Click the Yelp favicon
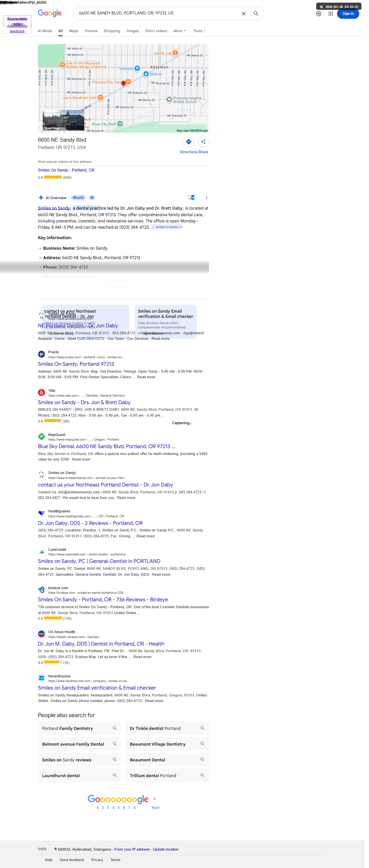The height and width of the screenshot is (868, 369). (41, 393)
